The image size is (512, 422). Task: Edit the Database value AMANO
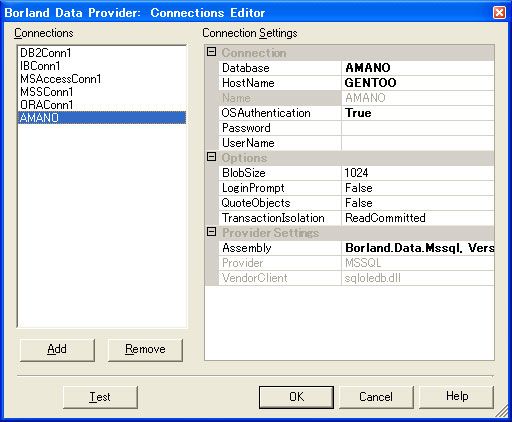click(418, 68)
